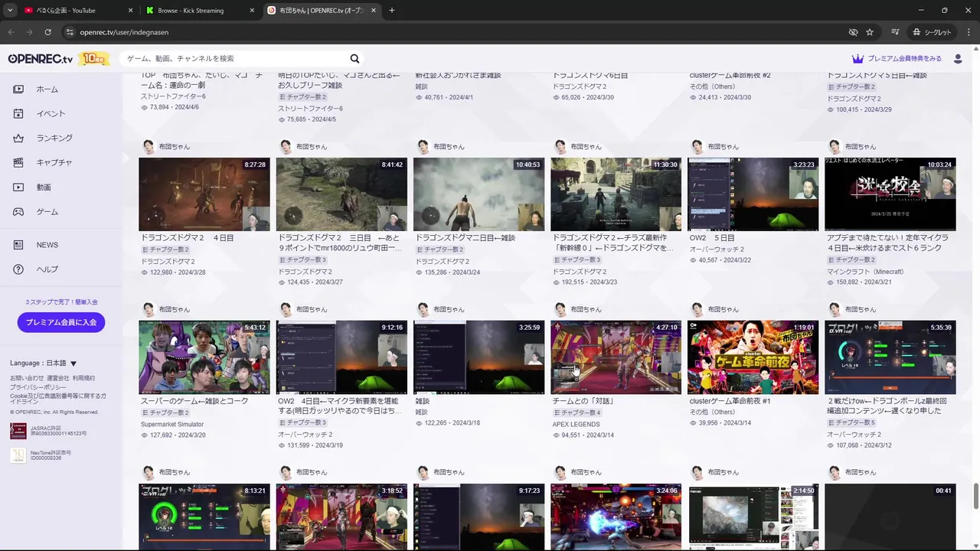The width and height of the screenshot is (980, 551).
Task: Open the 10:40:53 ドラゴンズドグマ二日目 thumbnail
Action: click(479, 194)
